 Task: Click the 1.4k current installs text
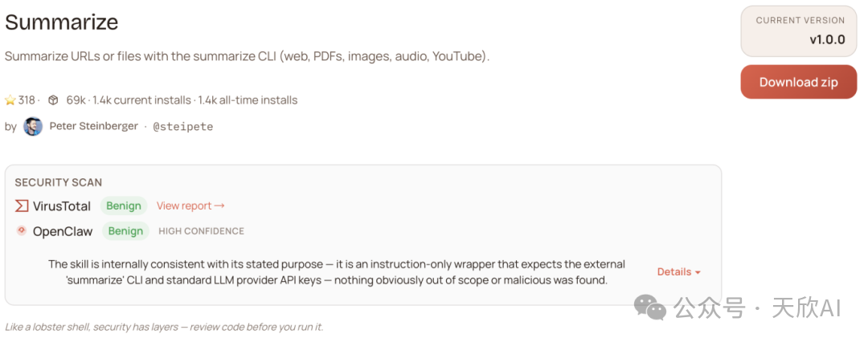142,100
